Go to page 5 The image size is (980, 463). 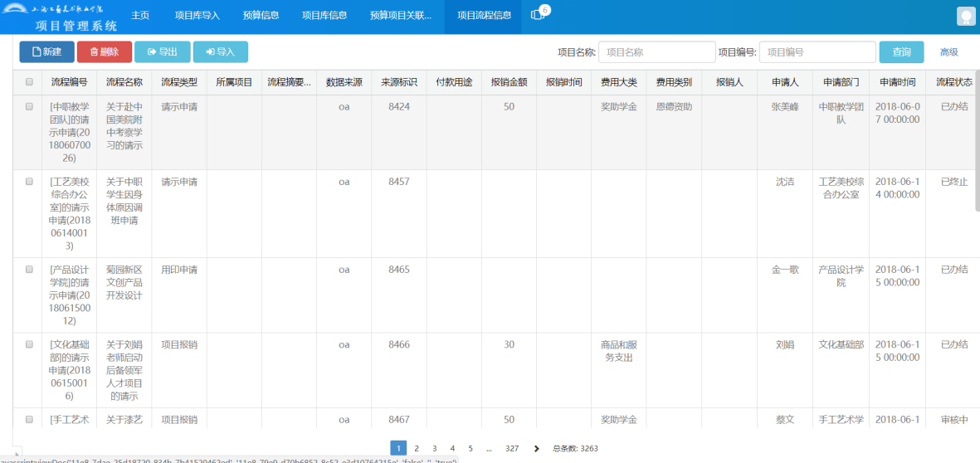tap(470, 448)
